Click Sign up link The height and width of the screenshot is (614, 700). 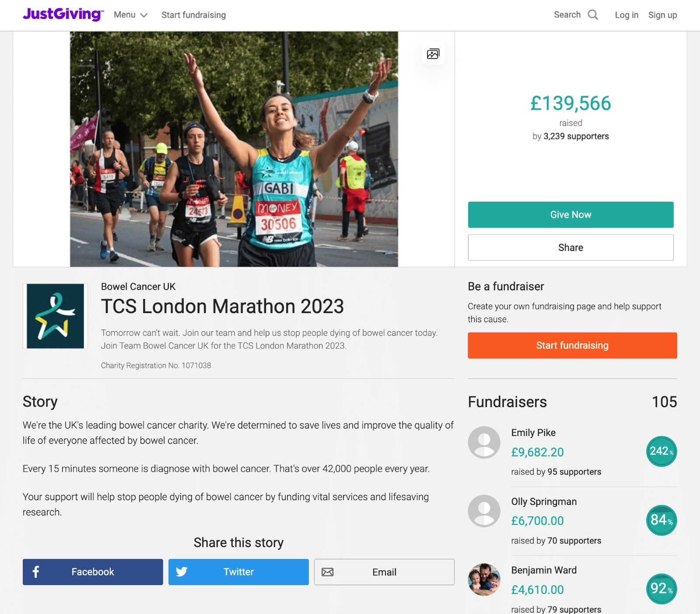click(662, 15)
